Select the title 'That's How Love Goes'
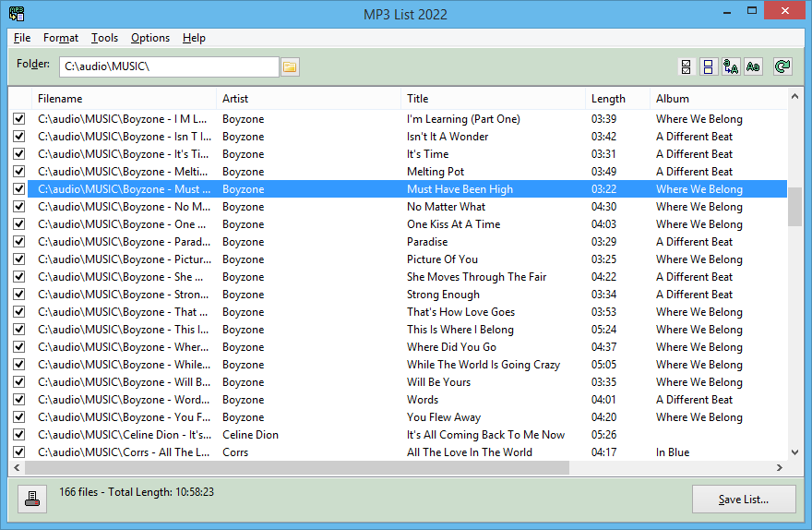Image resolution: width=812 pixels, height=530 pixels. pyautogui.click(x=460, y=312)
